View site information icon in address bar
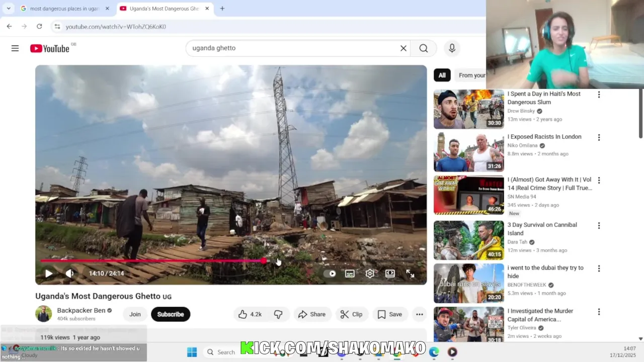The height and width of the screenshot is (362, 644). click(57, 27)
